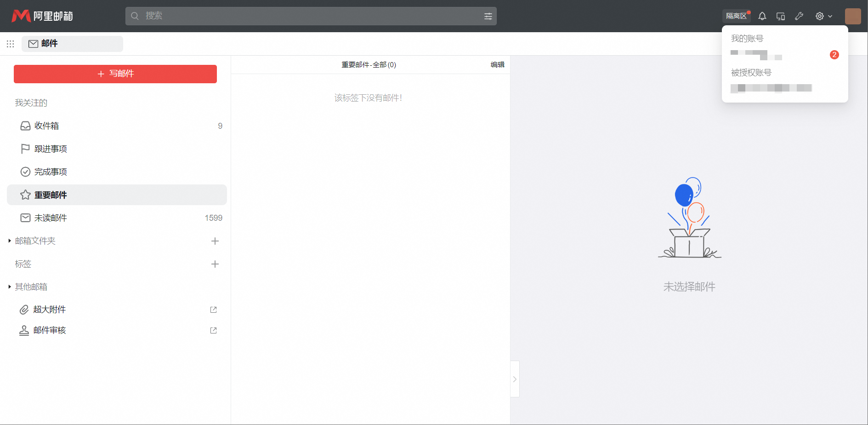
Task: Open the 隔离区 quarantine button
Action: pyautogui.click(x=736, y=16)
